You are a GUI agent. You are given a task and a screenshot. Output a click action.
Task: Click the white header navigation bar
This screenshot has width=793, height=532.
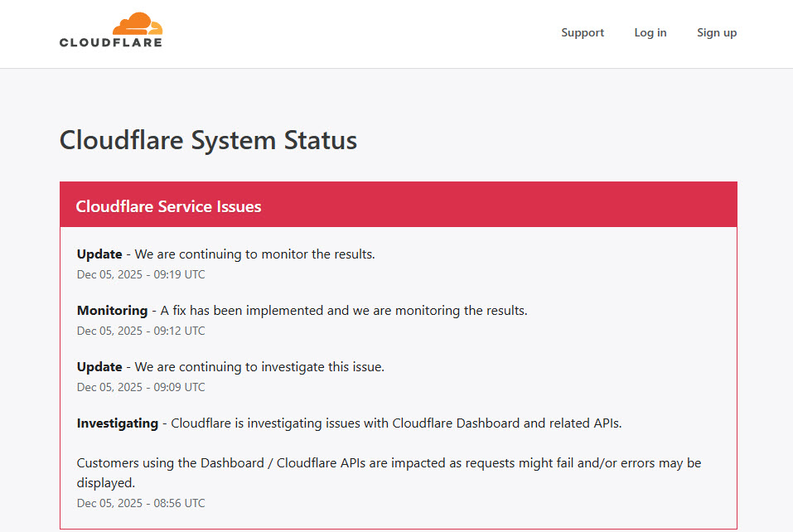coord(396,33)
